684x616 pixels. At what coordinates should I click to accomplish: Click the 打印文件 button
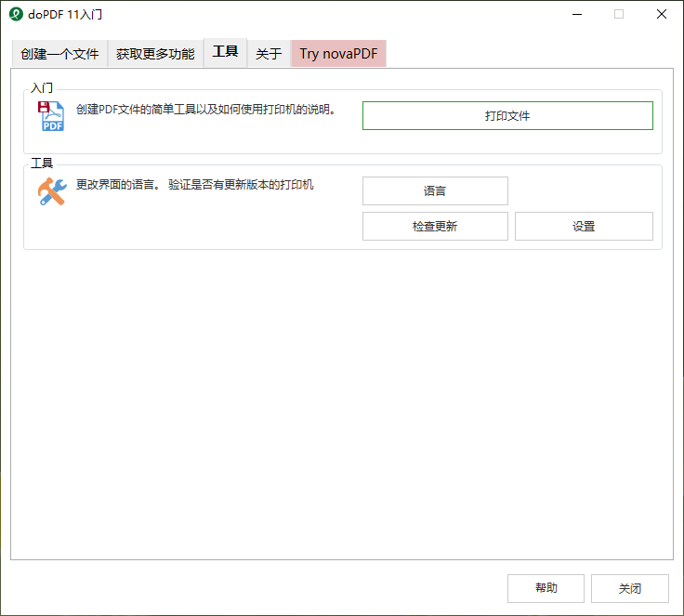click(507, 115)
